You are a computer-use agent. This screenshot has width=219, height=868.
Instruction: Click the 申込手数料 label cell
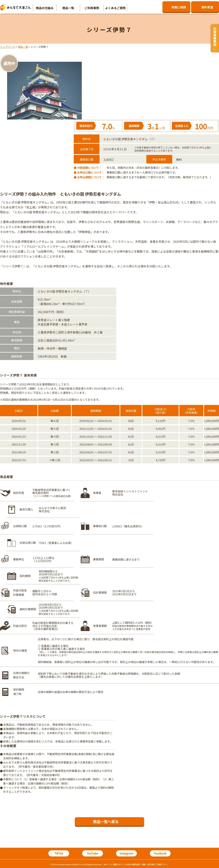(x=159, y=159)
